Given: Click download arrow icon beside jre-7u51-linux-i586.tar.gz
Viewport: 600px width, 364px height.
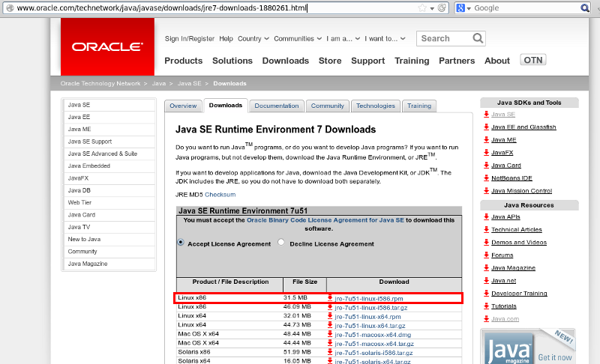Looking at the screenshot, I should tap(330, 307).
